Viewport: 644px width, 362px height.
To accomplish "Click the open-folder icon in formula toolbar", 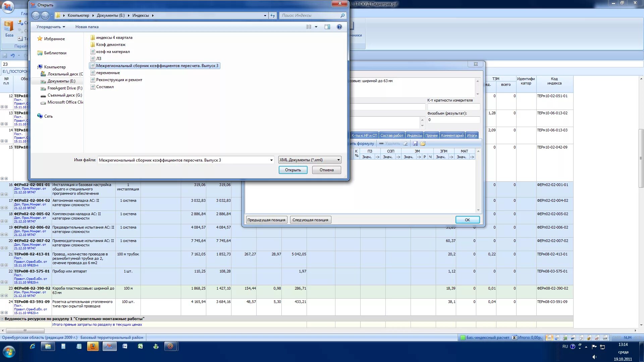I will tap(423, 143).
